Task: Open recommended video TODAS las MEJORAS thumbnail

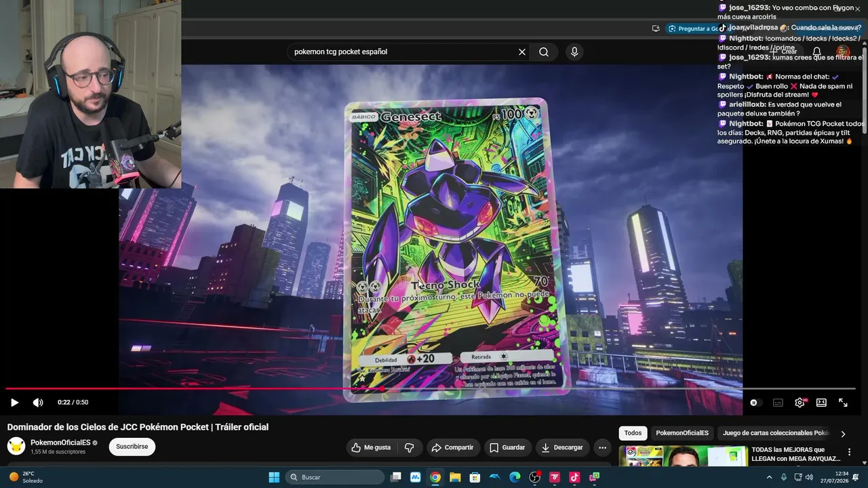Action: (682, 456)
